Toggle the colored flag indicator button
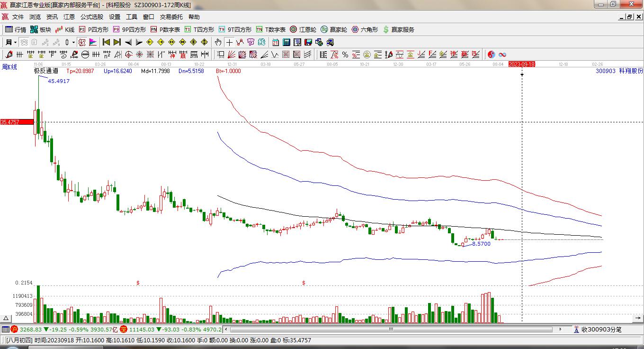This screenshot has width=644, height=349. pos(93,42)
